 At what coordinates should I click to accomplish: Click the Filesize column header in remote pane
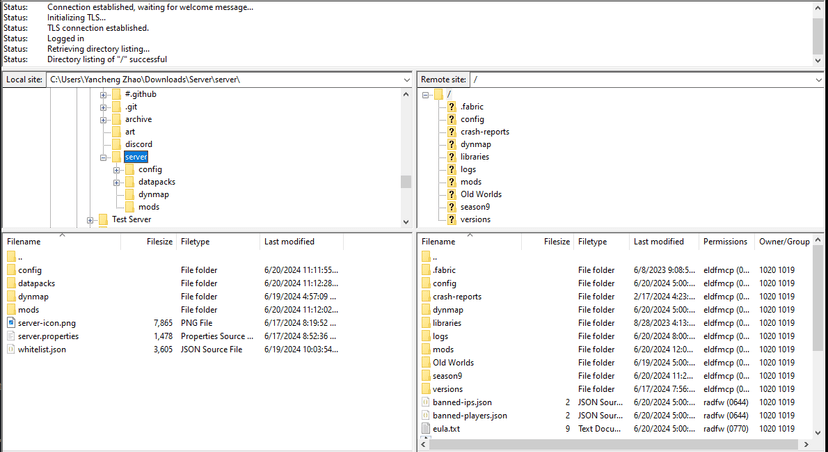pos(557,242)
